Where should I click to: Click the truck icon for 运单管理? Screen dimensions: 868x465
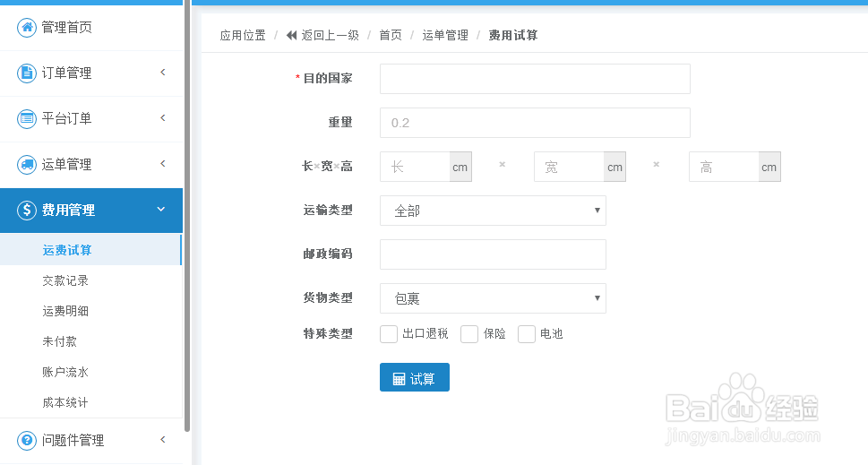(x=27, y=164)
